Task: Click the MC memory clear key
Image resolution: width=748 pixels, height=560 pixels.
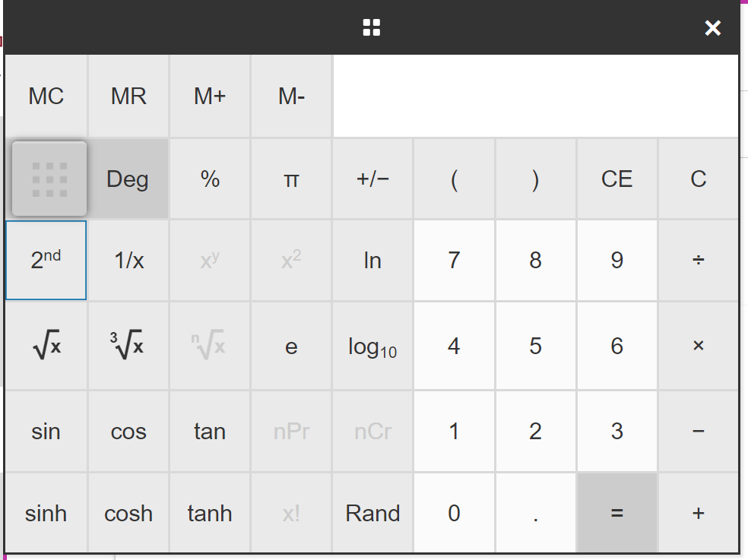Action: 46,96
